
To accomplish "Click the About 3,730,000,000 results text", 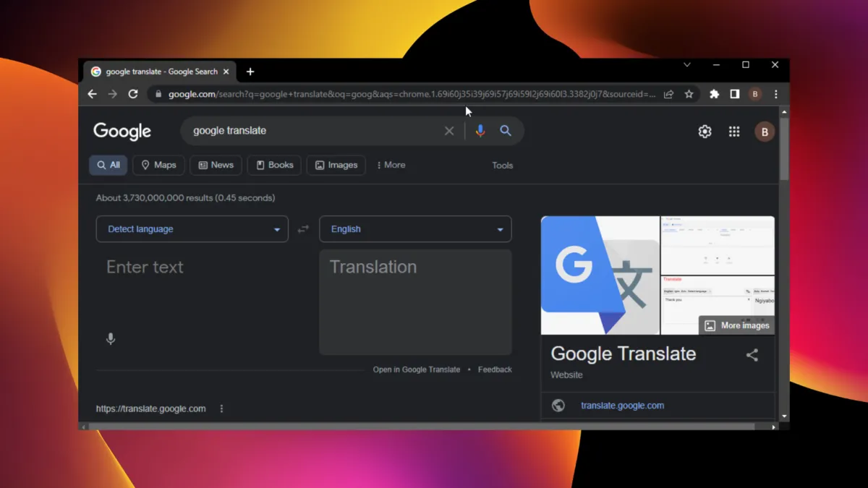I will click(x=185, y=198).
